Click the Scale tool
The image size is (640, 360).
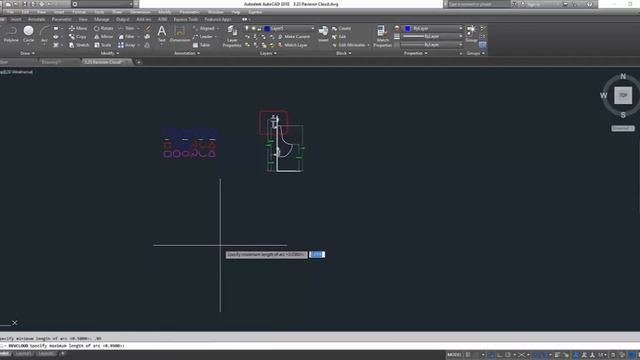pyautogui.click(x=102, y=45)
